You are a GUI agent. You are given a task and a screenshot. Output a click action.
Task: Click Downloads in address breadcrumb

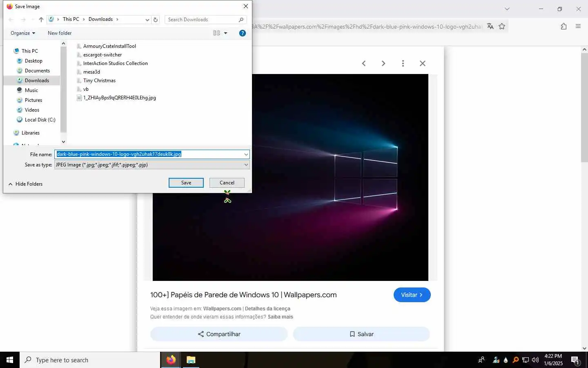(x=100, y=19)
